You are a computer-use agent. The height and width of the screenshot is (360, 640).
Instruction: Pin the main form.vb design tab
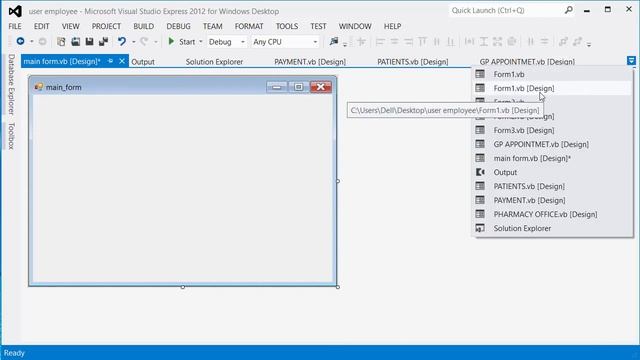tap(110, 61)
